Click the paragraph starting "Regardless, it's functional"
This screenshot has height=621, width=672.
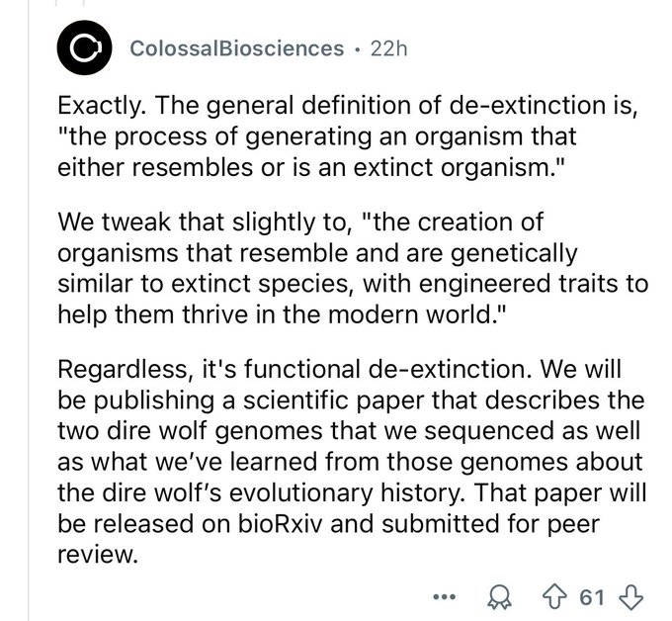click(x=352, y=461)
